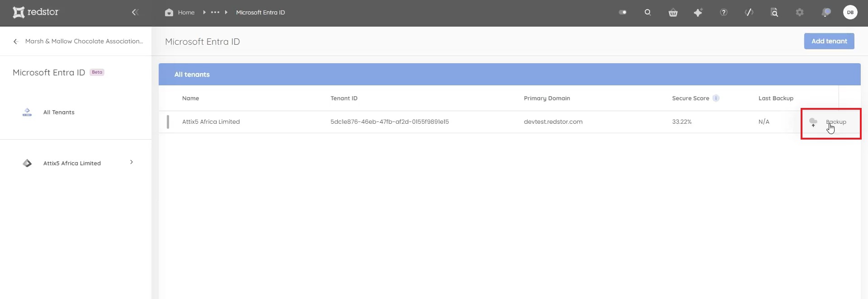Click the cloud backup icon in the tenant row
This screenshot has height=299, width=868.
813,122
